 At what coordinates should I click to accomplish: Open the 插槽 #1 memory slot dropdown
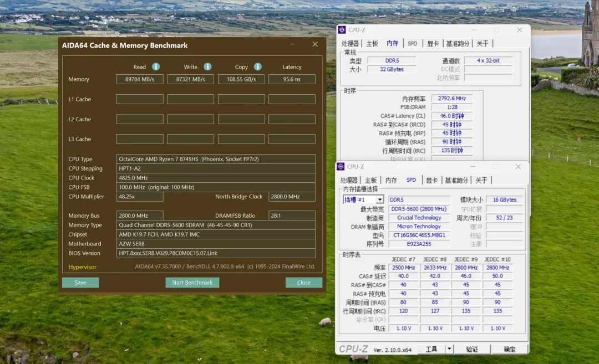(380, 199)
